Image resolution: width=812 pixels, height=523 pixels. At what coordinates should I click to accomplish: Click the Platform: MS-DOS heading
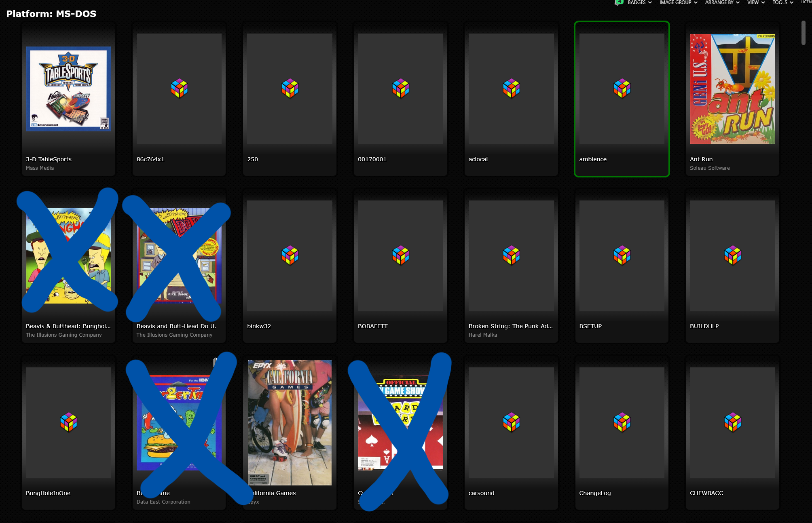51,14
